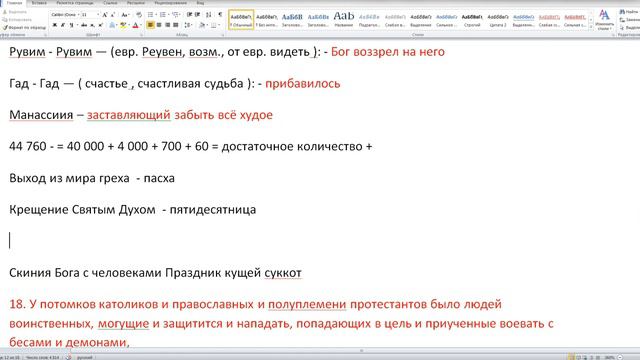Expand the Styles gallery with More arrow
The image size is (640, 360).
[591, 27]
